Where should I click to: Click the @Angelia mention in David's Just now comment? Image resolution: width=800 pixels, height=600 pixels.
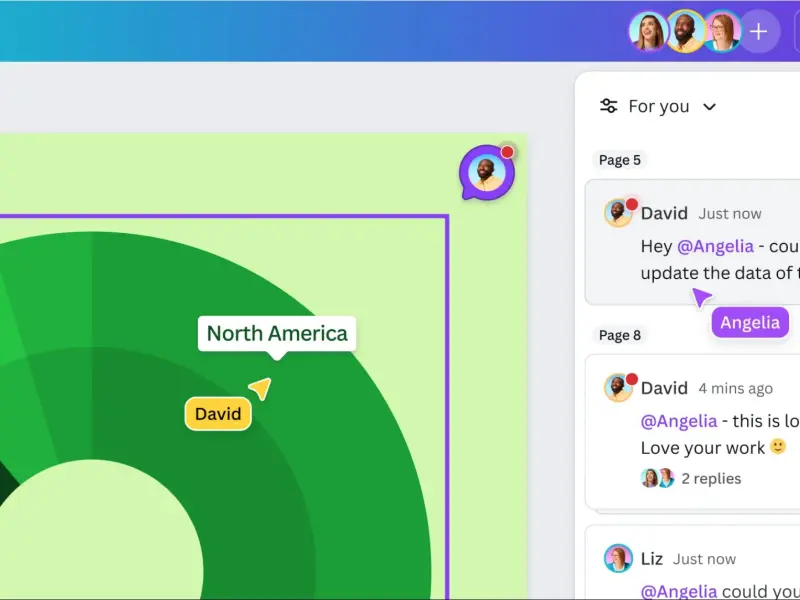point(715,246)
